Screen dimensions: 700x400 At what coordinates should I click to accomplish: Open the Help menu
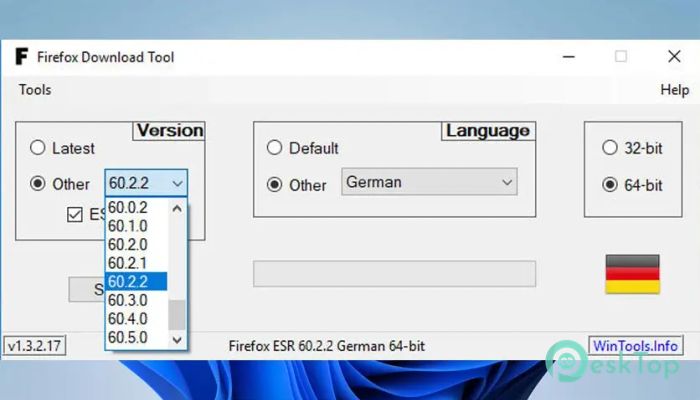675,90
